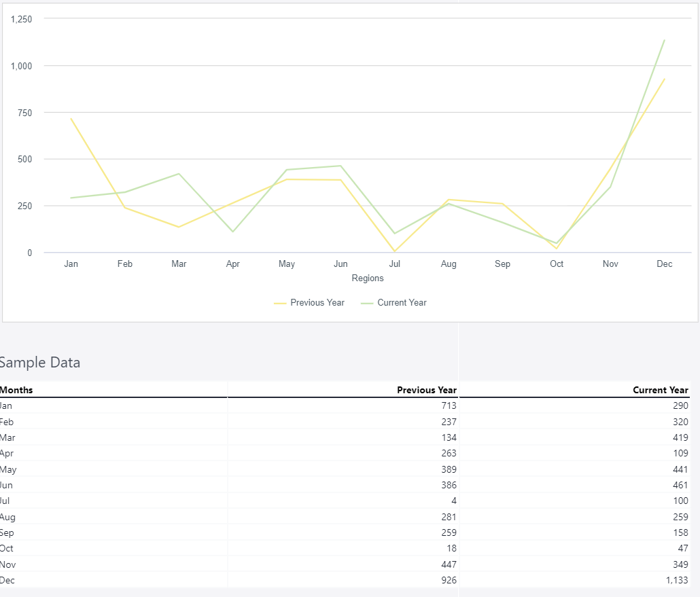Select the Previous Year line's January data point
Screen dimensions: 700x597
71,119
